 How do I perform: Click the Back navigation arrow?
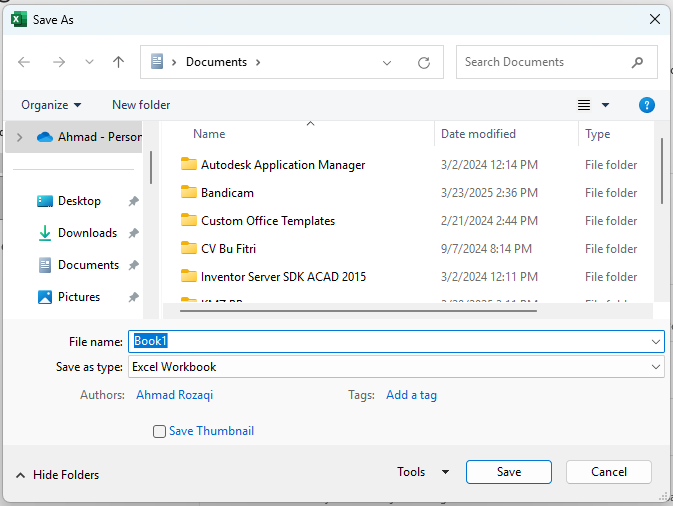[x=25, y=62]
